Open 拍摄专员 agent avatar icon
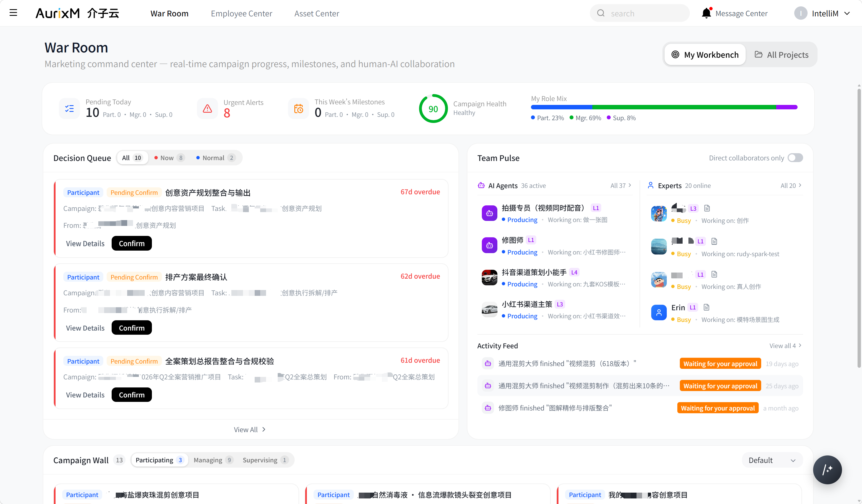This screenshot has width=862, height=504. tap(490, 213)
